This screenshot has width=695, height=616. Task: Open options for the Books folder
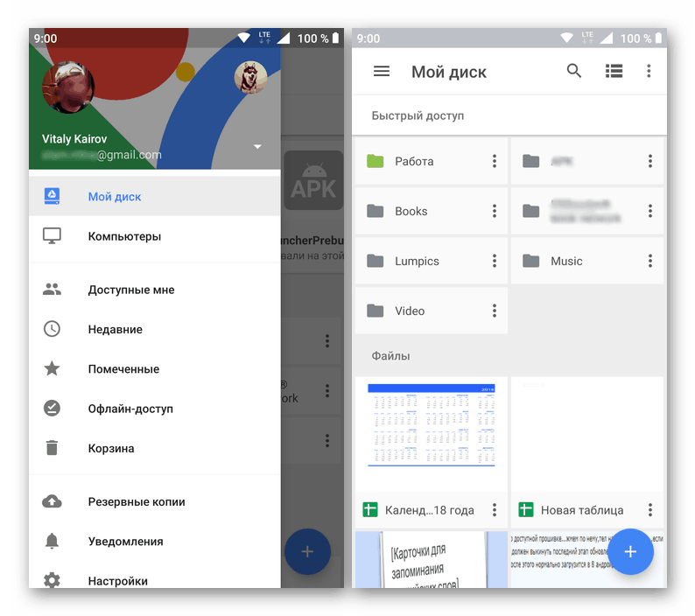point(495,211)
